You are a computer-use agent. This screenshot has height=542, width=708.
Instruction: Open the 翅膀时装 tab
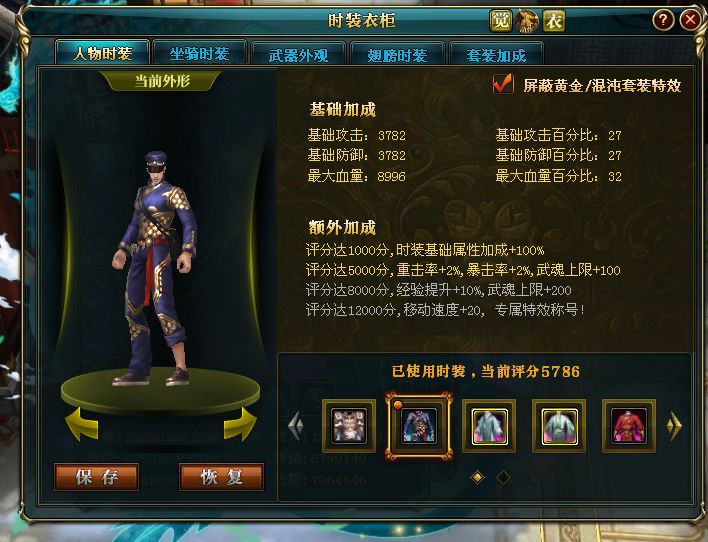click(397, 55)
